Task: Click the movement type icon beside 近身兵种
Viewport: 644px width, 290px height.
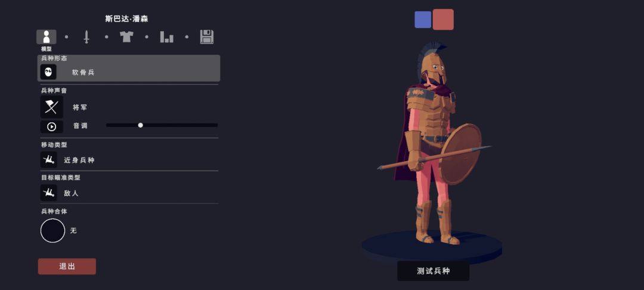Action: point(48,160)
